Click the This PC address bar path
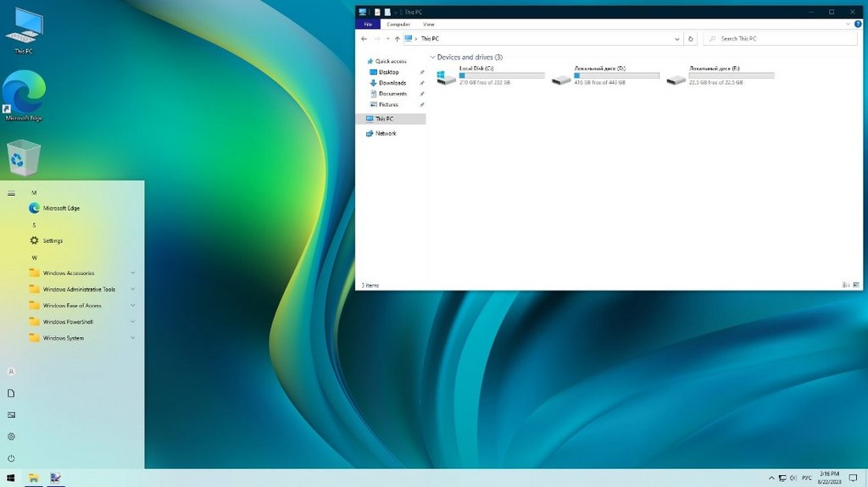This screenshot has width=868, height=487. [430, 39]
